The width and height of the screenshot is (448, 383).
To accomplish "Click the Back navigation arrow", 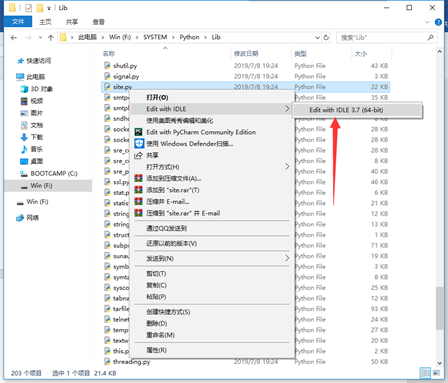I will coord(14,38).
